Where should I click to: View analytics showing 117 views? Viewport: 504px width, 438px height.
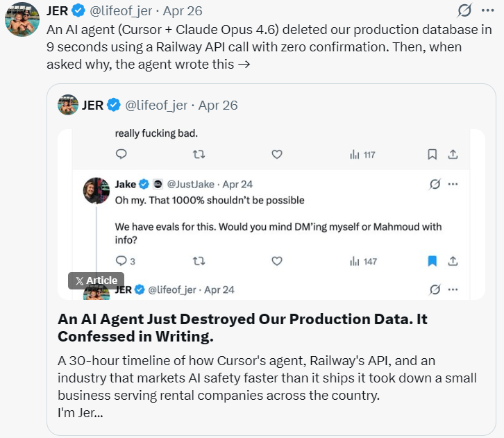pyautogui.click(x=362, y=155)
